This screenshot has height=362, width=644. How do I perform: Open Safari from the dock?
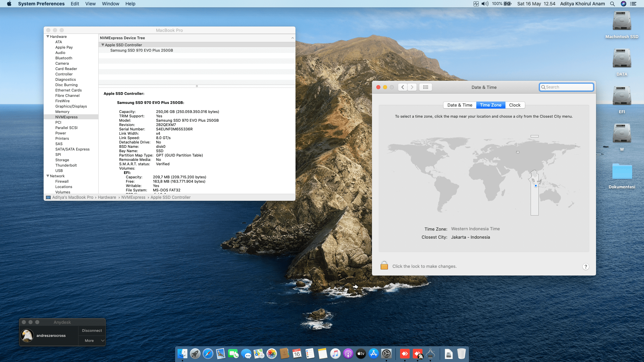tap(208, 354)
